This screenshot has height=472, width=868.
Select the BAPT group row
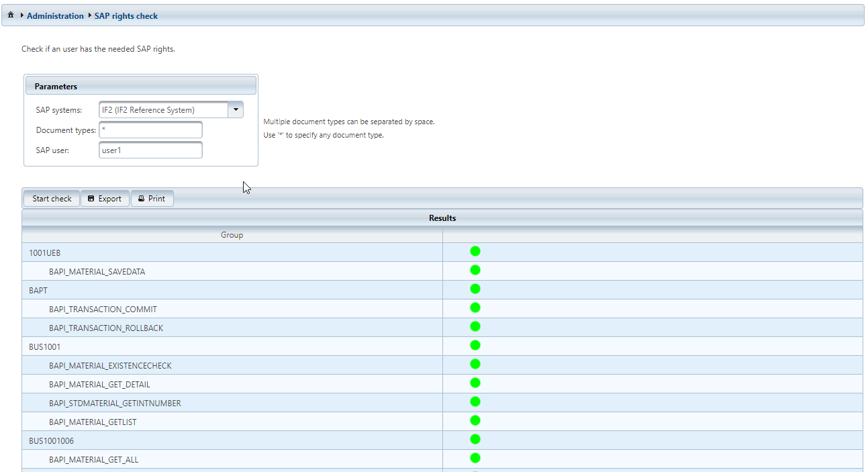tap(38, 290)
